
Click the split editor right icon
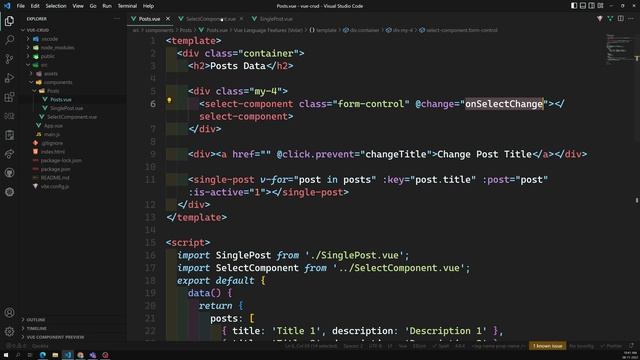(x=620, y=18)
